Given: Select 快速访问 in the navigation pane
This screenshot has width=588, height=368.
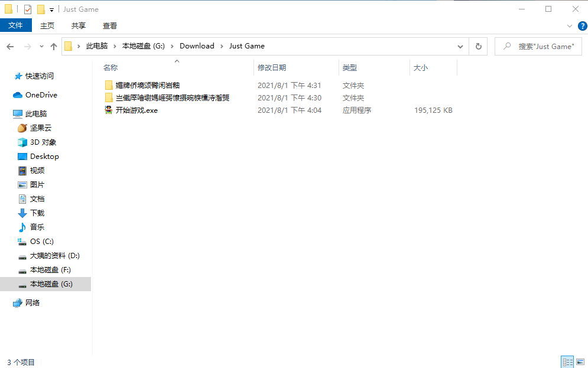Looking at the screenshot, I should pyautogui.click(x=40, y=76).
